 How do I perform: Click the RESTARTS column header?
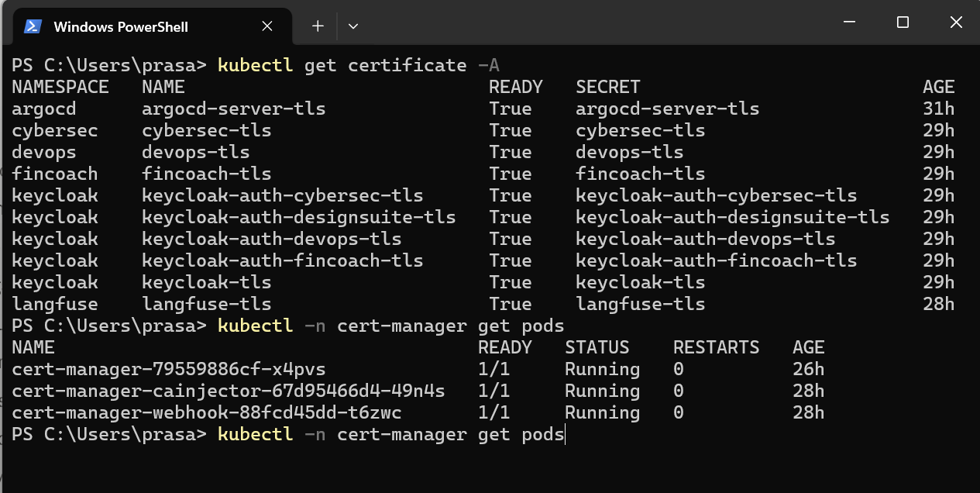(717, 347)
